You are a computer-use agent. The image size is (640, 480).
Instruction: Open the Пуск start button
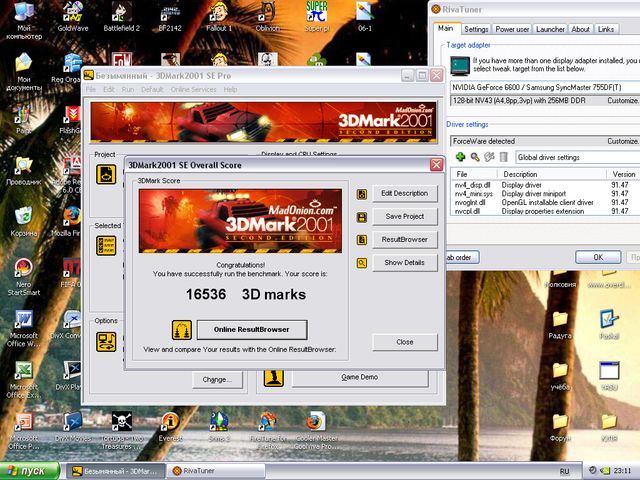(x=29, y=471)
